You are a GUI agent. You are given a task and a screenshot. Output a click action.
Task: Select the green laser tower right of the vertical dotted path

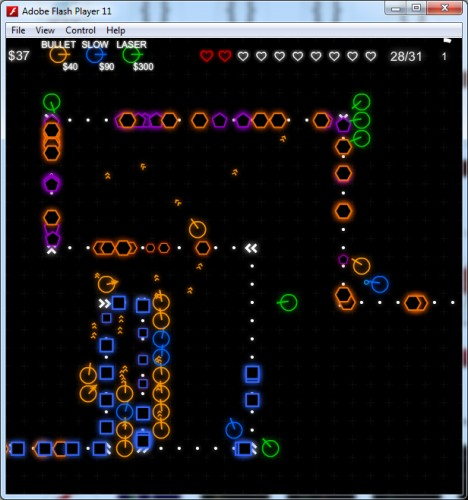pyautogui.click(x=288, y=302)
